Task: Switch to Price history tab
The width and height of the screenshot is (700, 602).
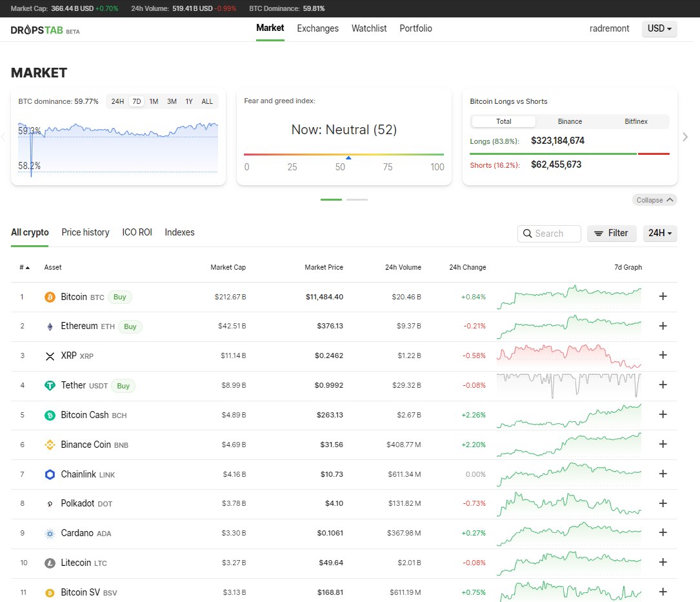Action: (x=85, y=233)
